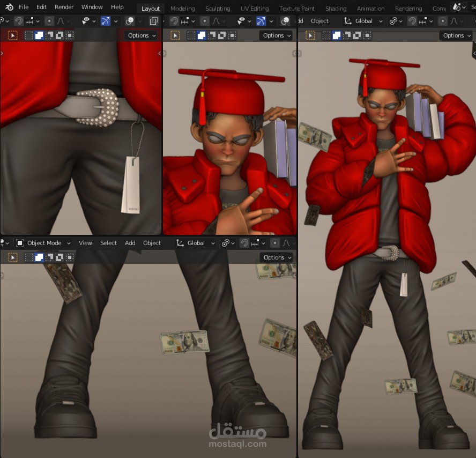476x458 pixels.
Task: Open pivot point menu in full-body viewport
Action: pyautogui.click(x=396, y=21)
